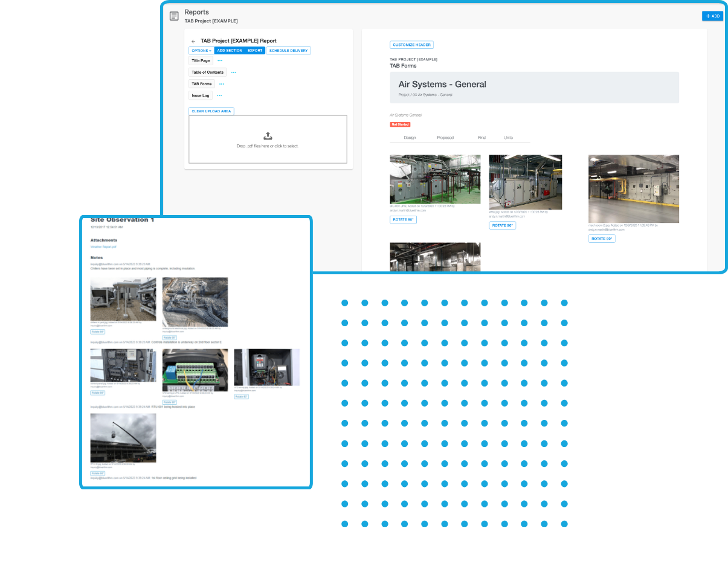Rotate the gray AHU.jpg photo 90 degrees
728x586 pixels.
(x=503, y=225)
